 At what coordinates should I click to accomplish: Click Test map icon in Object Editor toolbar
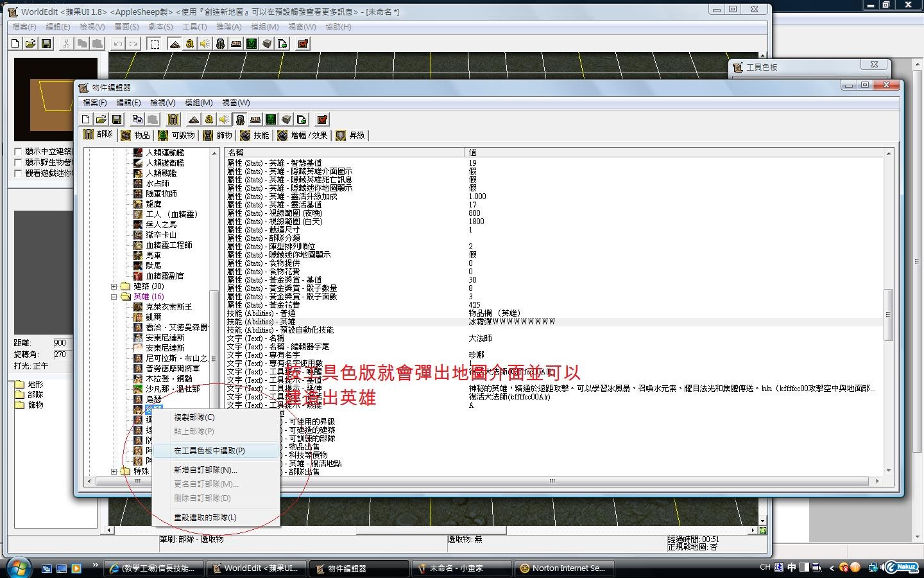(x=322, y=119)
